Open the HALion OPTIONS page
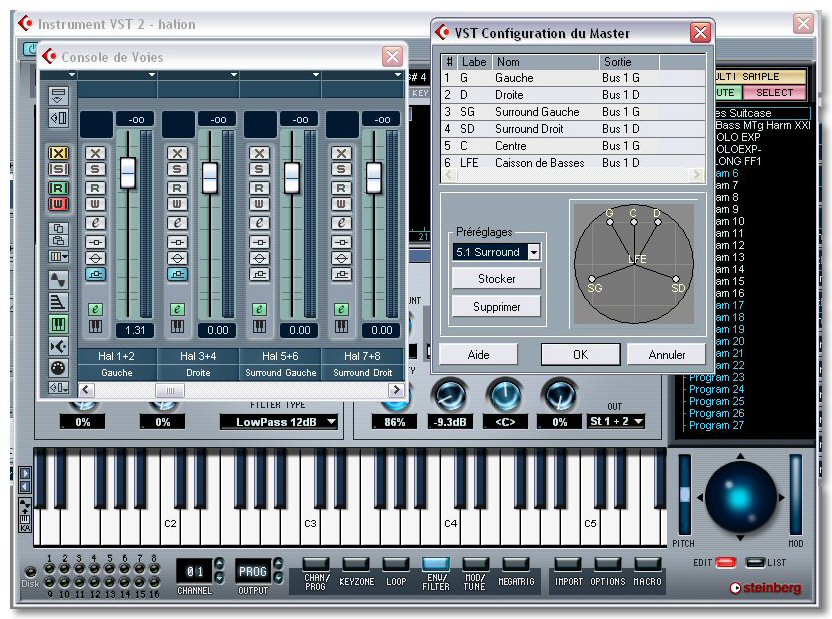 pyautogui.click(x=608, y=564)
